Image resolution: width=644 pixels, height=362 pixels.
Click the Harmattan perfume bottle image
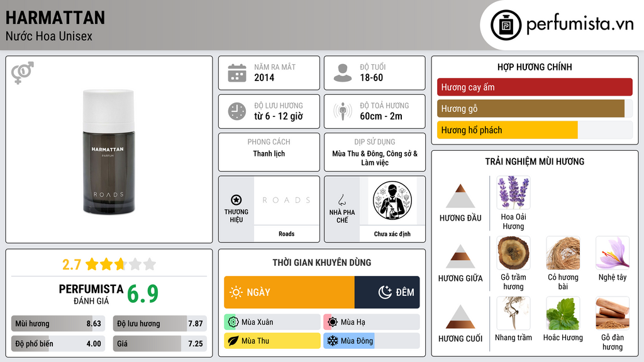coord(109,151)
